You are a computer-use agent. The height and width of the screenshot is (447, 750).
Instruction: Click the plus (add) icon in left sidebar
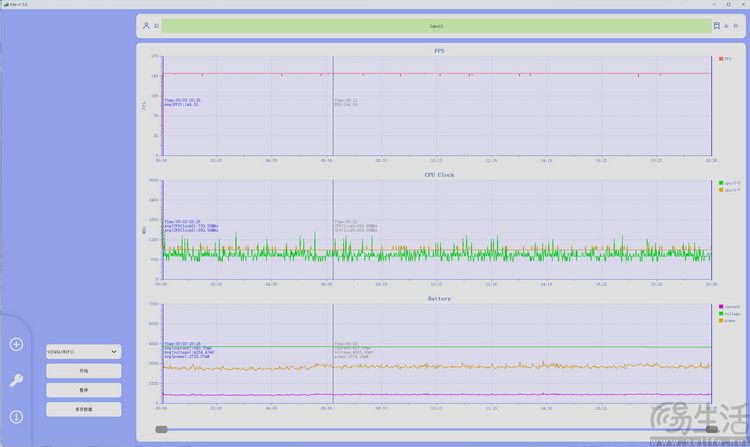(x=16, y=345)
